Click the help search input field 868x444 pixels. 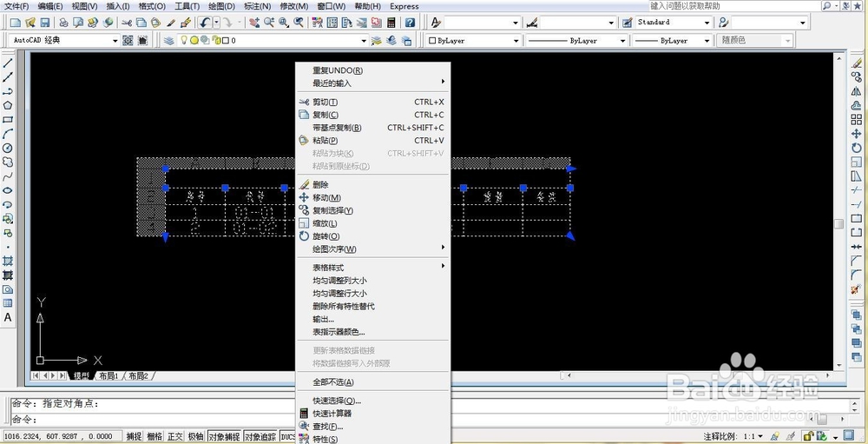734,5
